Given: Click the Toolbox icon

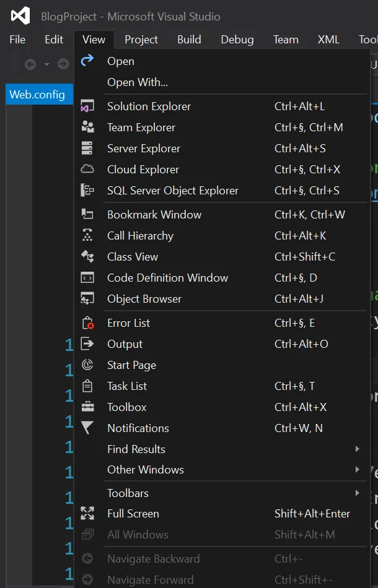Looking at the screenshot, I should point(87,407).
